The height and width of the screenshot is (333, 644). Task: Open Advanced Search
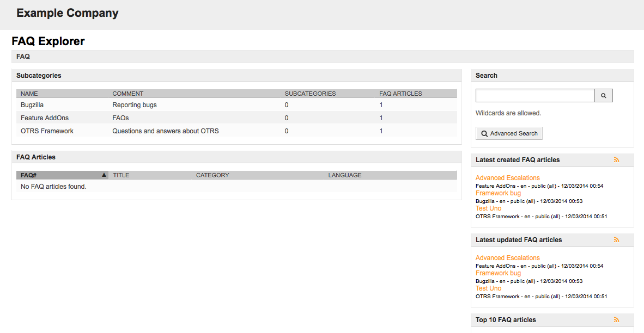(x=509, y=133)
